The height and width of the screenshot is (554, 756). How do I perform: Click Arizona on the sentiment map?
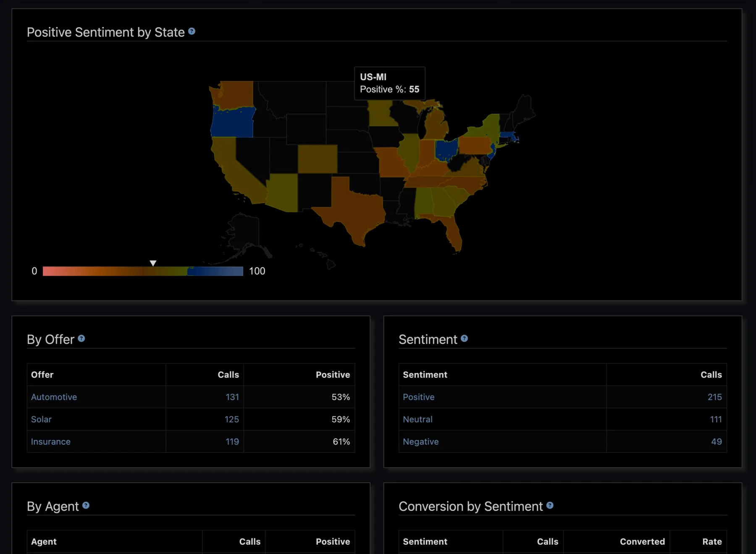283,192
